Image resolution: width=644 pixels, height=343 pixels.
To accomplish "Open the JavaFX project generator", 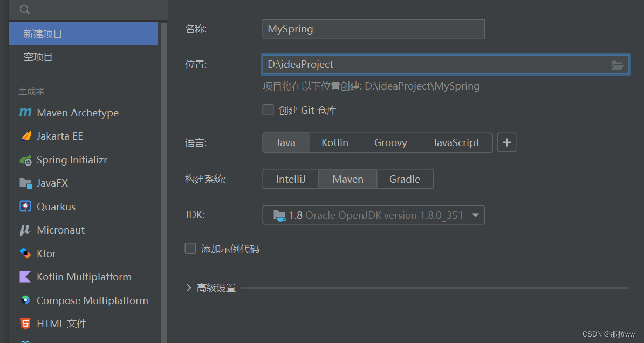I will (54, 183).
